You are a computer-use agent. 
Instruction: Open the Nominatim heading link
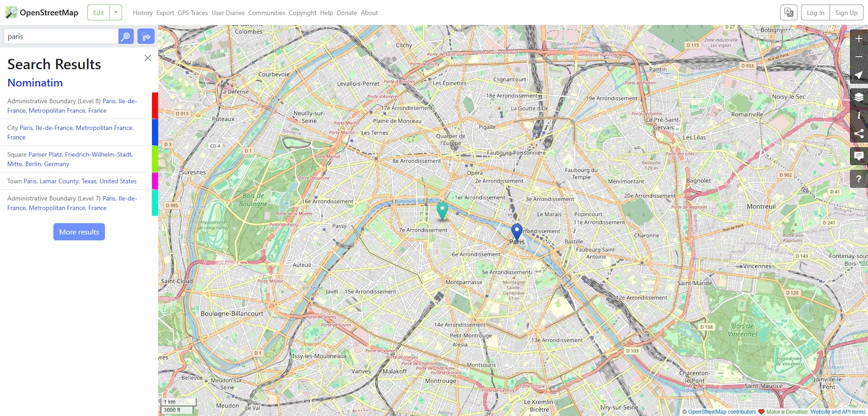[35, 83]
